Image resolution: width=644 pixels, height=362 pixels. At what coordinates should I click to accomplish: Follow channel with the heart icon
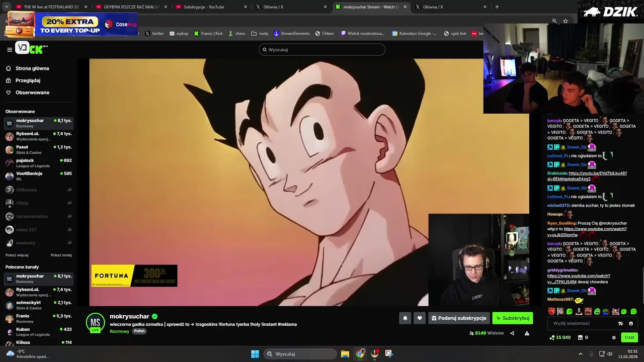coord(420,318)
